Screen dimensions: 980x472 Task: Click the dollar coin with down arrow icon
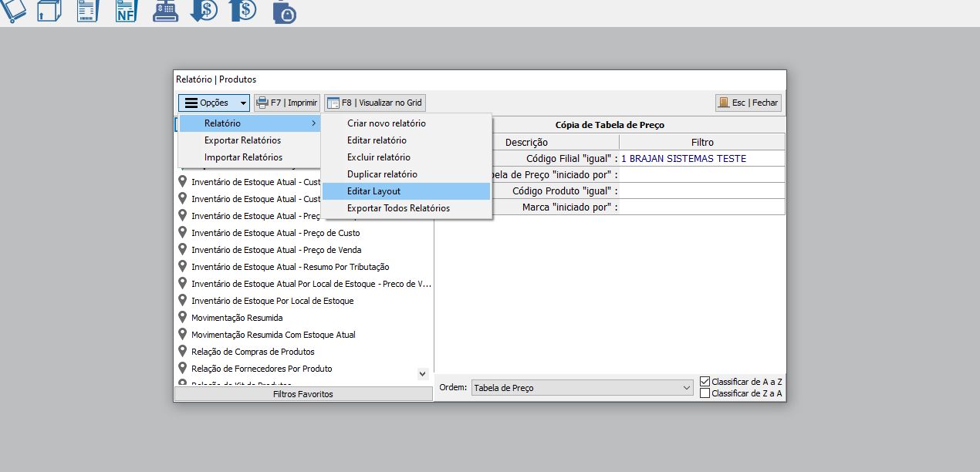(204, 10)
